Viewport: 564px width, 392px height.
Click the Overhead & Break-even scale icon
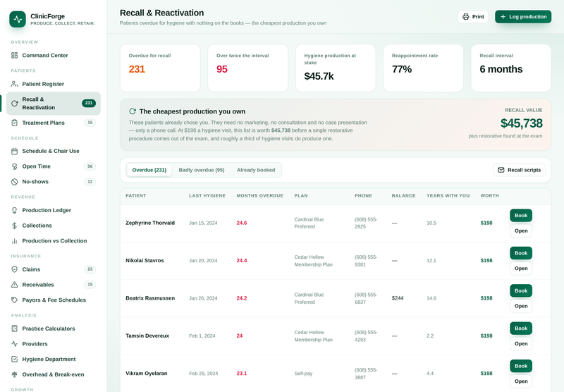[x=14, y=374]
